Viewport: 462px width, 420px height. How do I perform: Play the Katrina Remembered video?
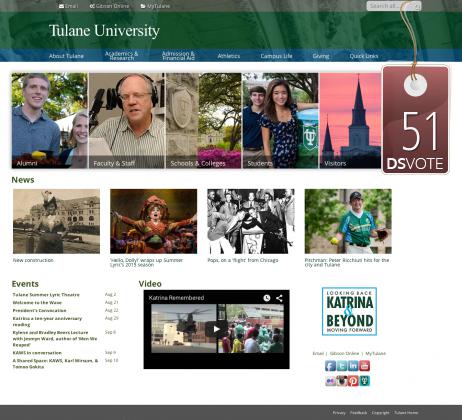tap(217, 329)
